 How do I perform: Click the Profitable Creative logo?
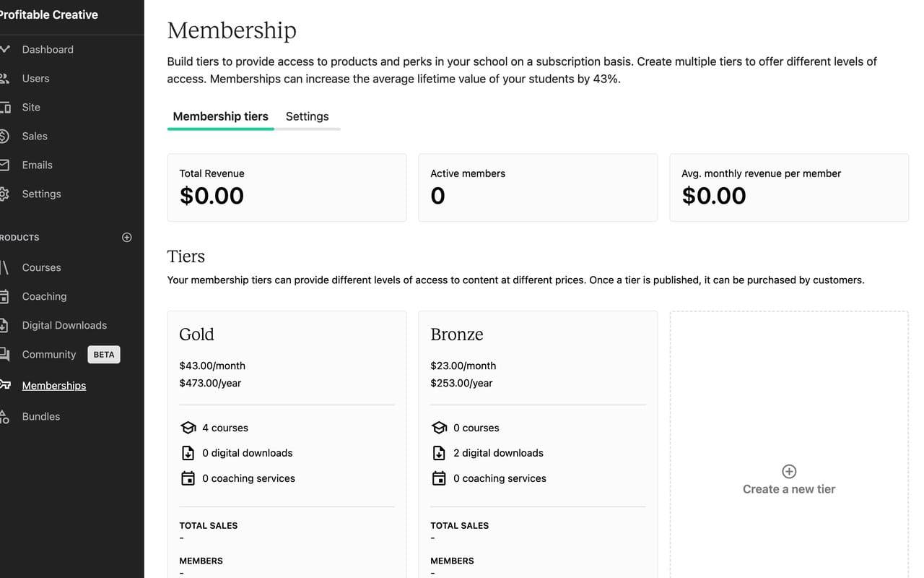click(x=48, y=14)
